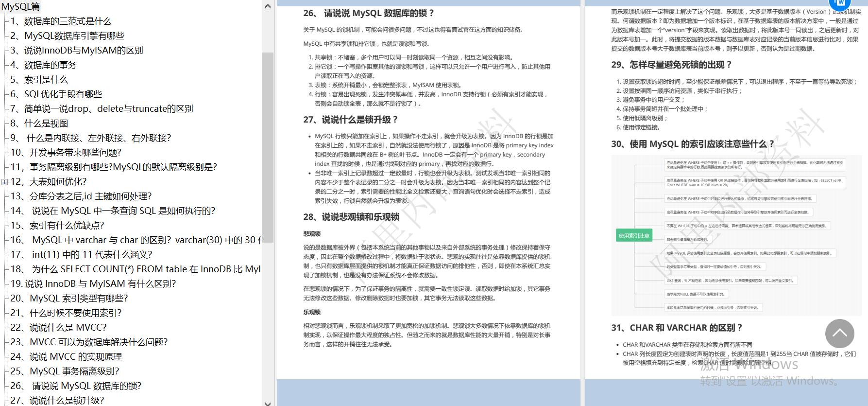Click the blue floating icon at top right
Screen dimensions: 868x406
[840, 4]
